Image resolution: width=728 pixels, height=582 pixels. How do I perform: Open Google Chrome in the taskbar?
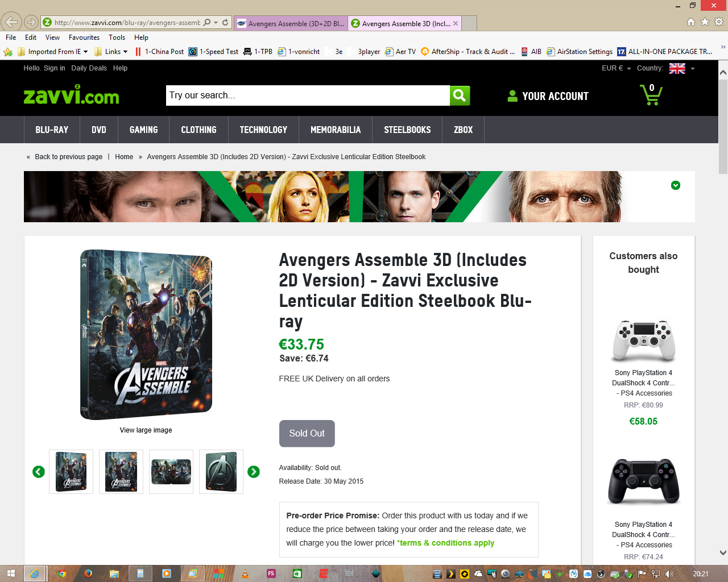pos(61,573)
